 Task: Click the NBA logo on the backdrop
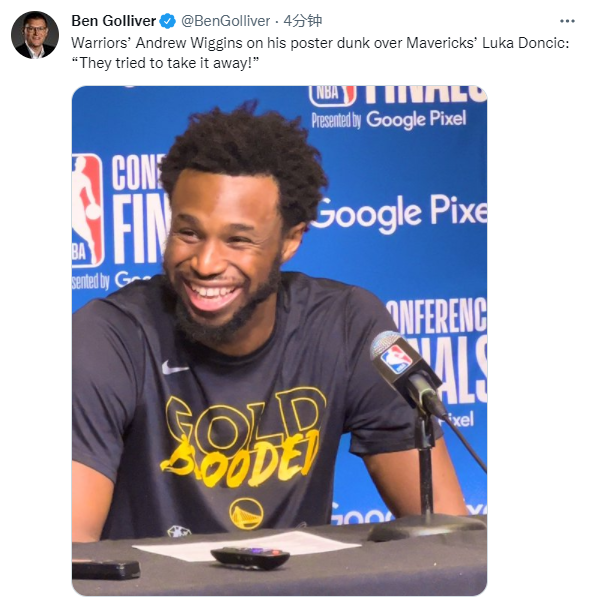click(x=88, y=210)
